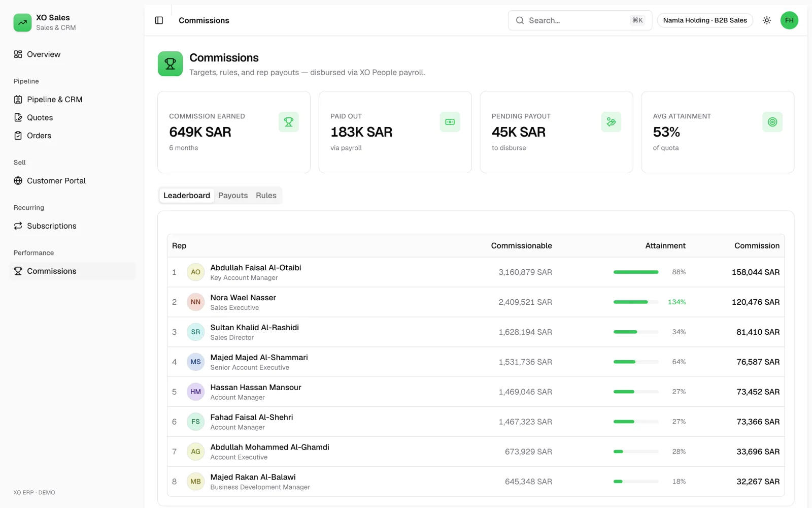Screen dimensions: 812x508
Task: Click the XO Sales logo icon
Action: (22, 22)
